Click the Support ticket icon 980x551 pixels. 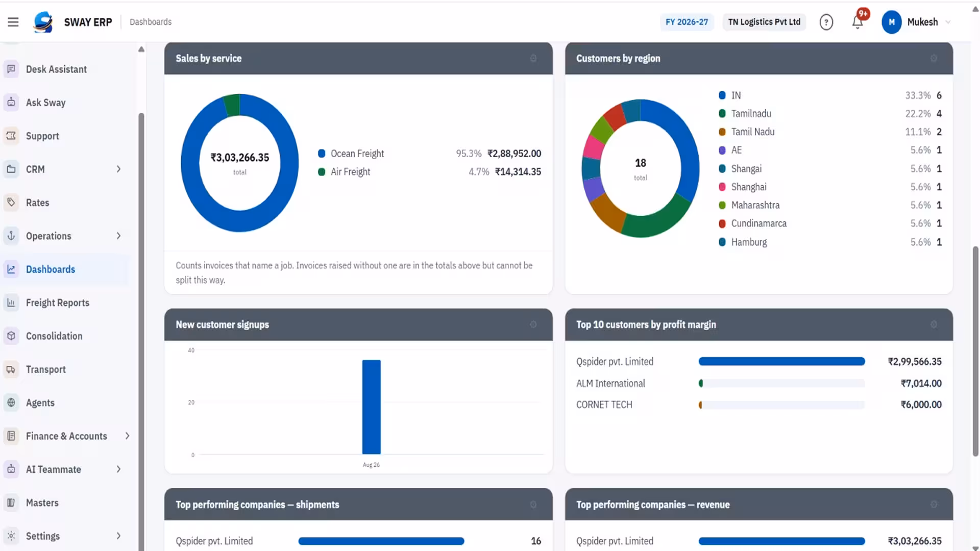tap(11, 136)
